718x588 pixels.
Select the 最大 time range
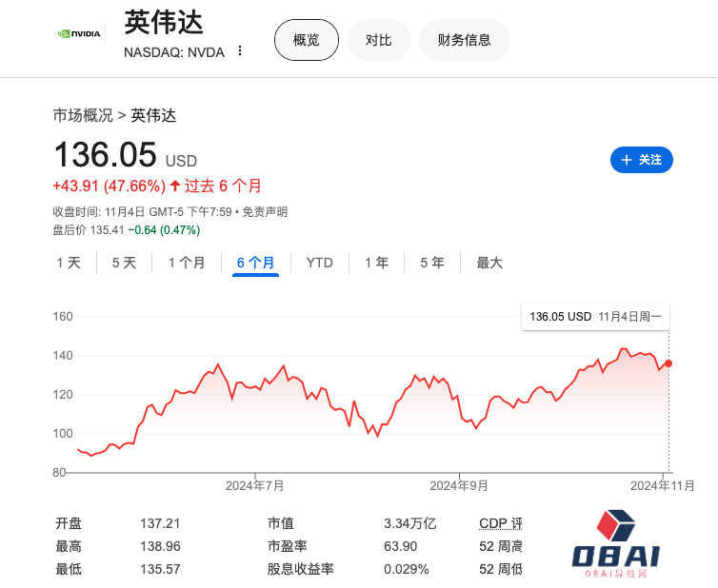tap(489, 263)
